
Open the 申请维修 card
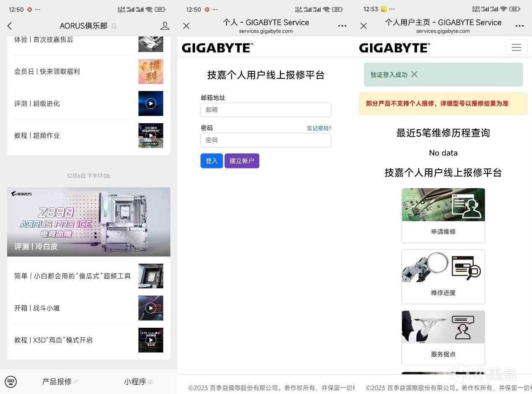pos(443,215)
